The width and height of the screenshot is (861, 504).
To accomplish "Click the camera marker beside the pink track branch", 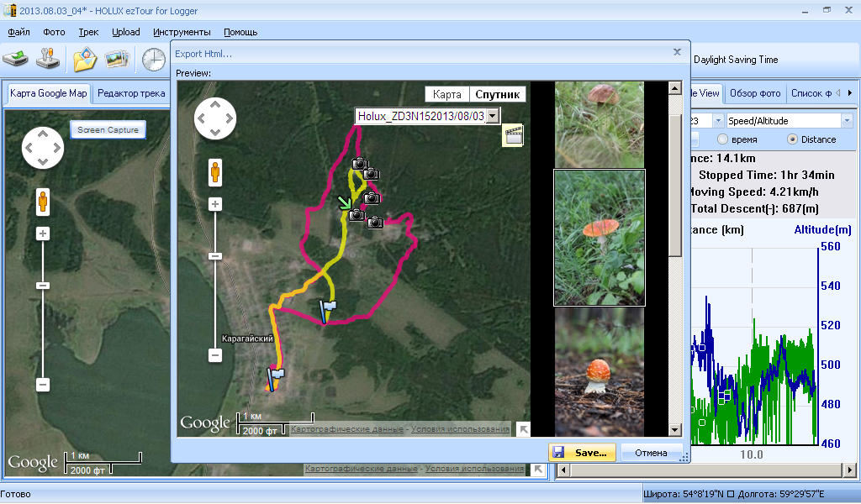I will click(x=375, y=222).
